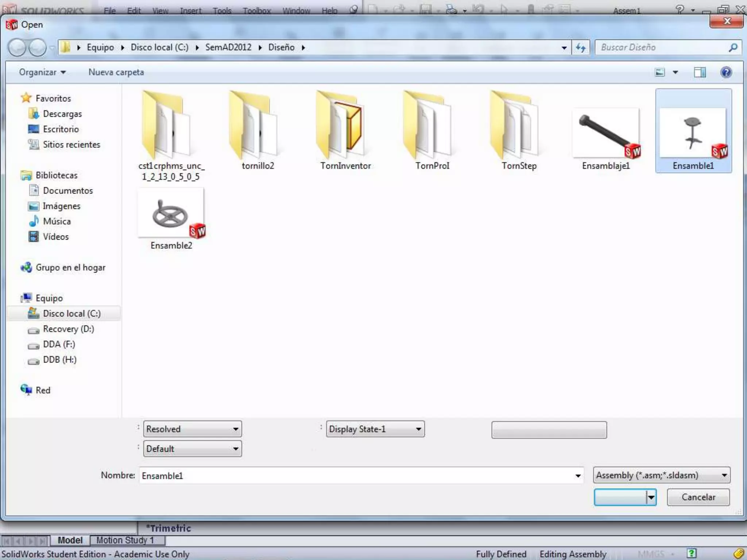Click the refresh location arrows icon

point(581,47)
